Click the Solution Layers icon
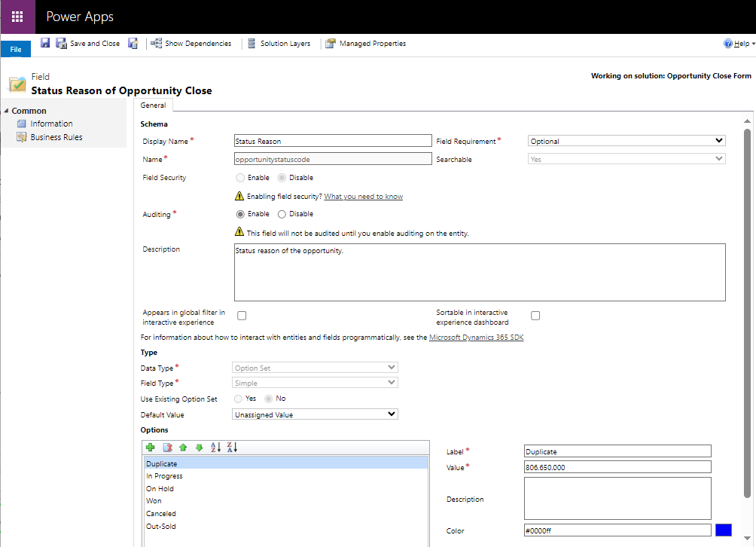 (x=251, y=43)
